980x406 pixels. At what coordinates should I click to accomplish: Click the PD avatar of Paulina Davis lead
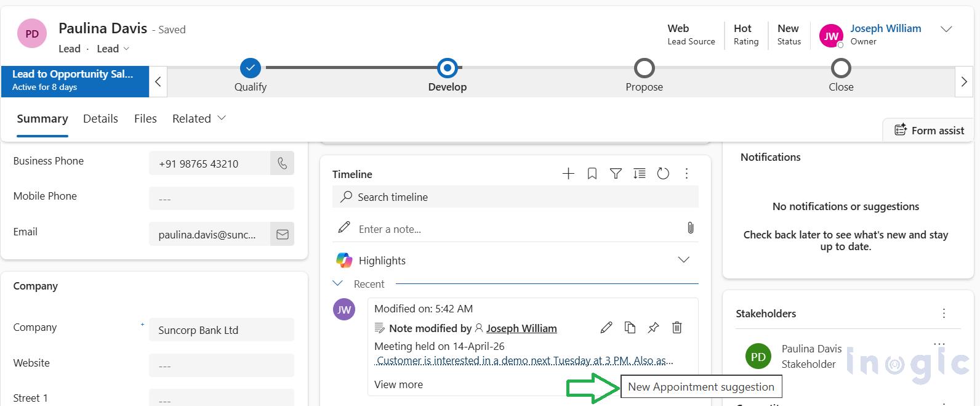click(x=32, y=34)
